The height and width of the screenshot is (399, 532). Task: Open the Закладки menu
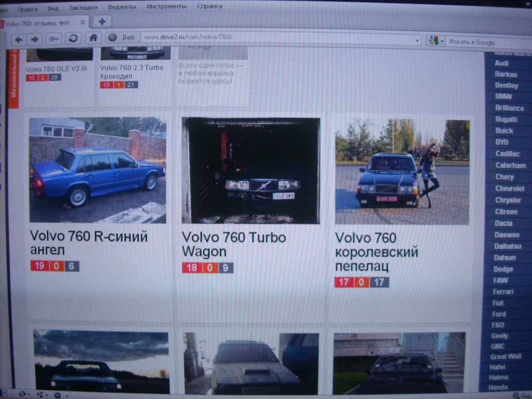tap(83, 7)
